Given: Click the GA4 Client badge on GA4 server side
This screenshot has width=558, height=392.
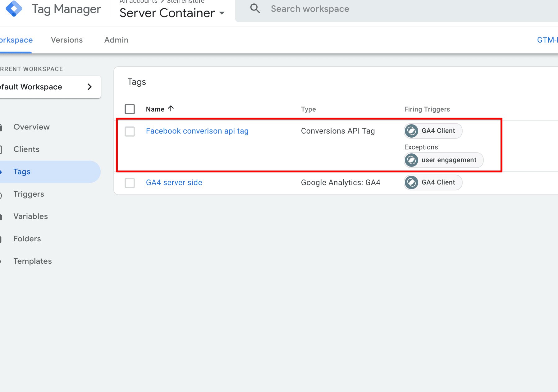Looking at the screenshot, I should [x=433, y=182].
